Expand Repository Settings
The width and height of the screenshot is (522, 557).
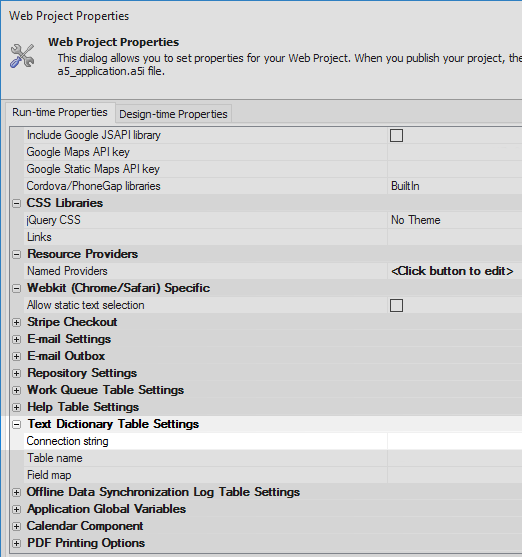tap(16, 373)
